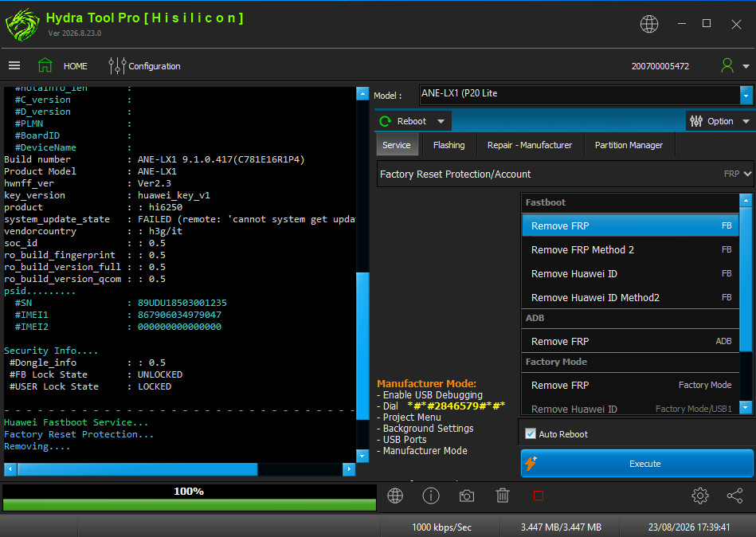The width and height of the screenshot is (756, 537).
Task: Click Remove Huawei ID Factory Mode/USB1 entry
Action: coord(630,408)
